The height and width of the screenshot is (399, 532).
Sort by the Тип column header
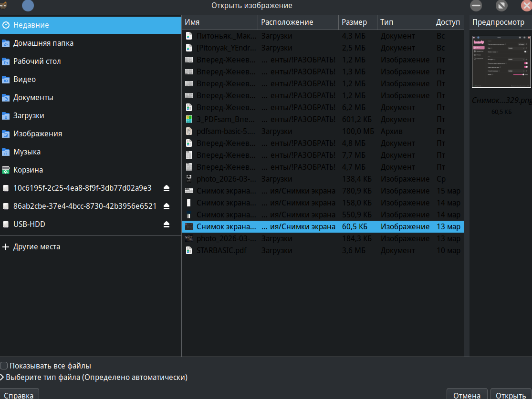pos(405,22)
